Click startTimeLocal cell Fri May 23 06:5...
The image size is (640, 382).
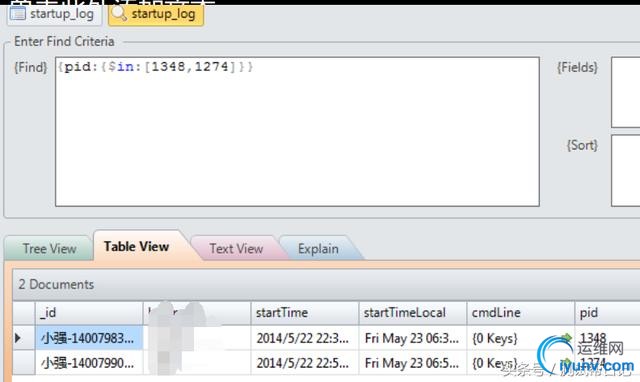(413, 363)
